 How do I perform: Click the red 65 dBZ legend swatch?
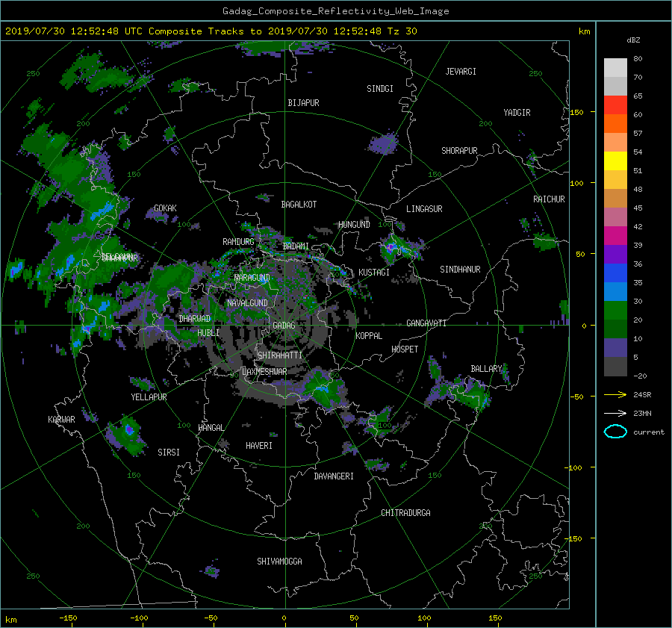click(x=615, y=105)
